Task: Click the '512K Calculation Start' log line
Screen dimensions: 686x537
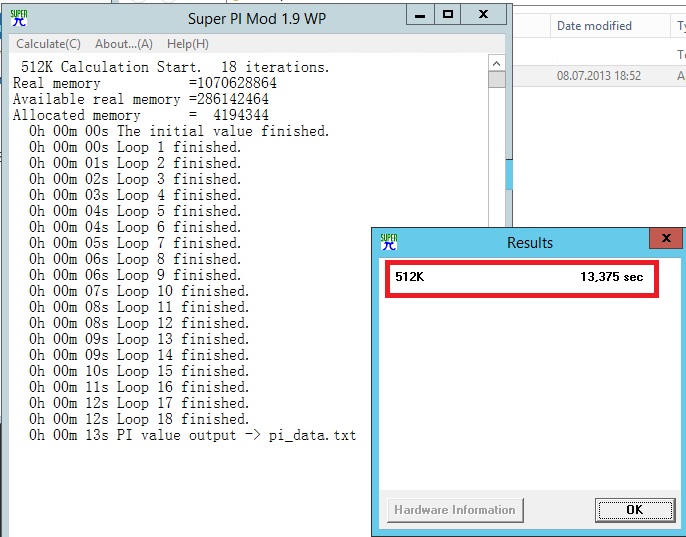Action: (x=175, y=67)
